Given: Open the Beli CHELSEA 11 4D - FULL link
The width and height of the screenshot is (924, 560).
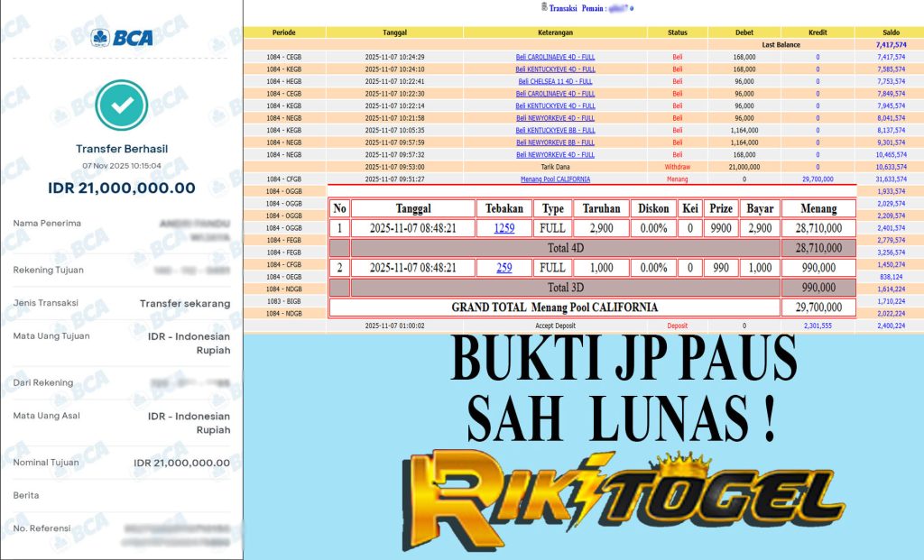Looking at the screenshot, I should (x=555, y=81).
